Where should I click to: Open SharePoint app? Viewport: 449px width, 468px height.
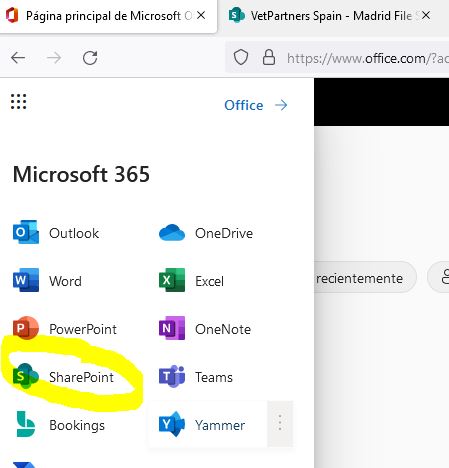coord(63,377)
